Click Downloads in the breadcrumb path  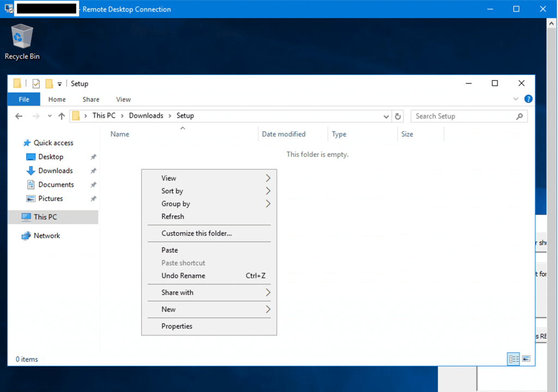coord(146,115)
